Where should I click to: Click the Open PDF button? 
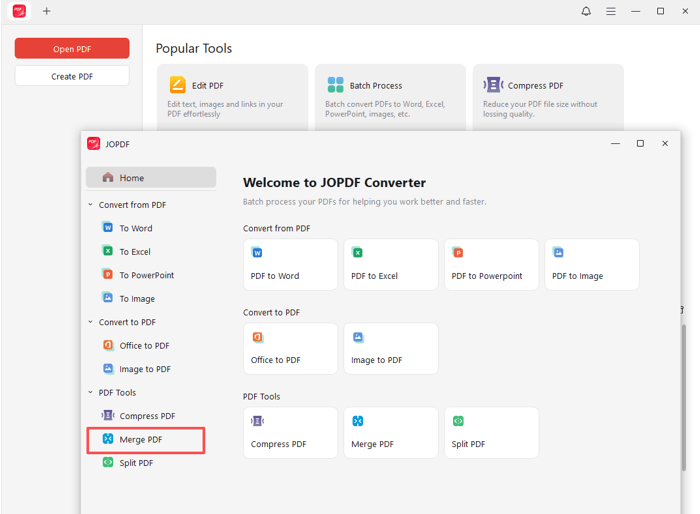coord(72,48)
